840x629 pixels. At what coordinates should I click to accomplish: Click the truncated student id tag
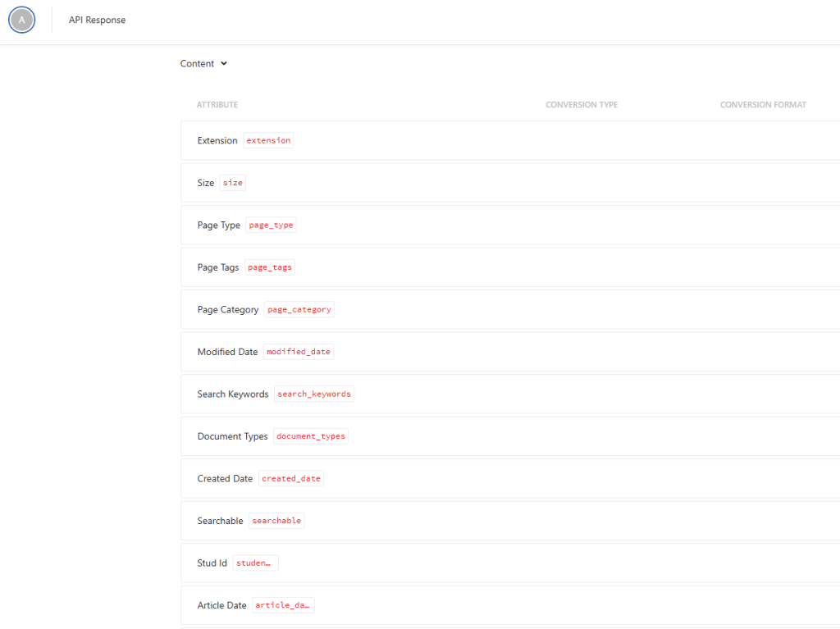tap(255, 563)
